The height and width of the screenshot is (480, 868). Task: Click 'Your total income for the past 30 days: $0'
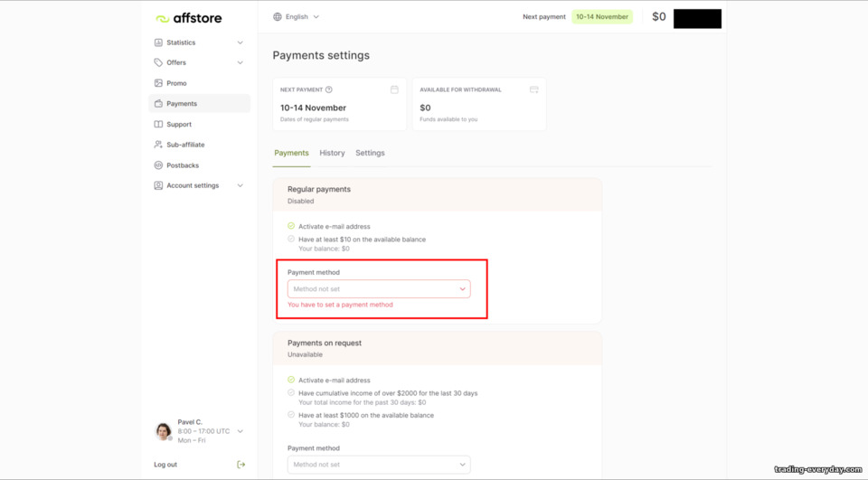pyautogui.click(x=362, y=402)
